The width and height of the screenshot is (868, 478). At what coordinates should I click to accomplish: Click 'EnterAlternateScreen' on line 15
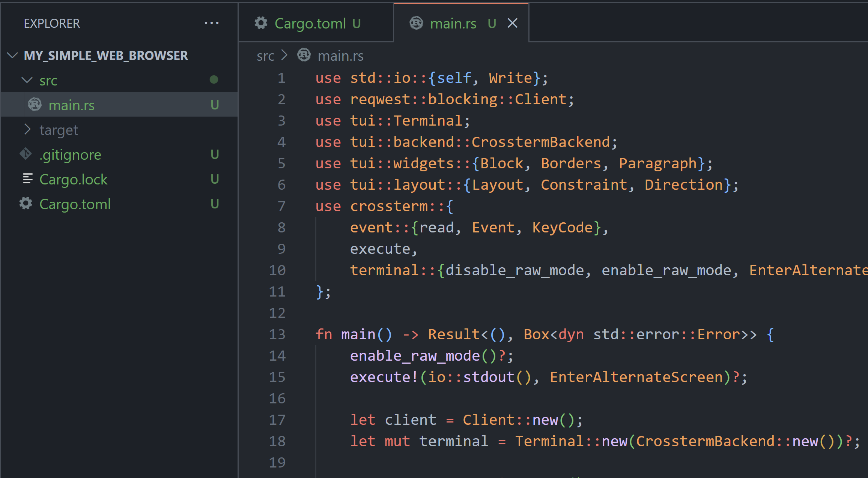click(636, 377)
